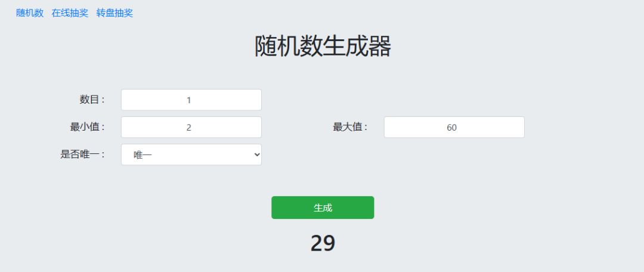Click the value 60 in the maximum box
This screenshot has width=644, height=272.
[451, 127]
